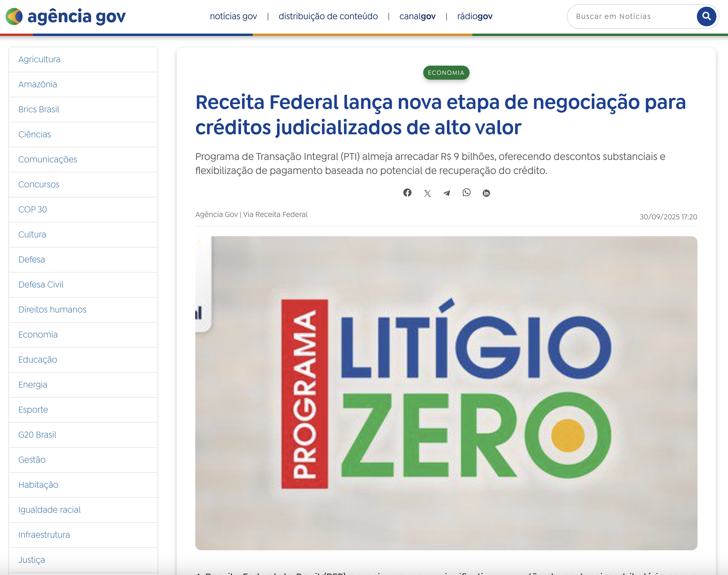Open the Brics Brasil category

click(38, 109)
